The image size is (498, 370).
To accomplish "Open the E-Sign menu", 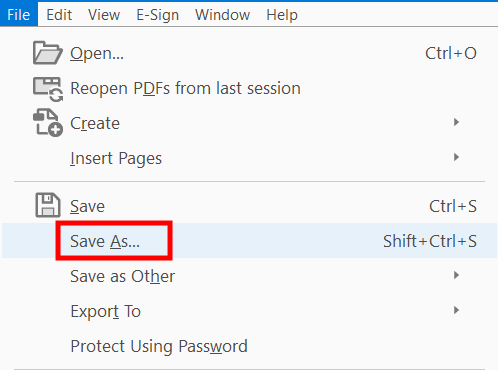I will (x=158, y=15).
